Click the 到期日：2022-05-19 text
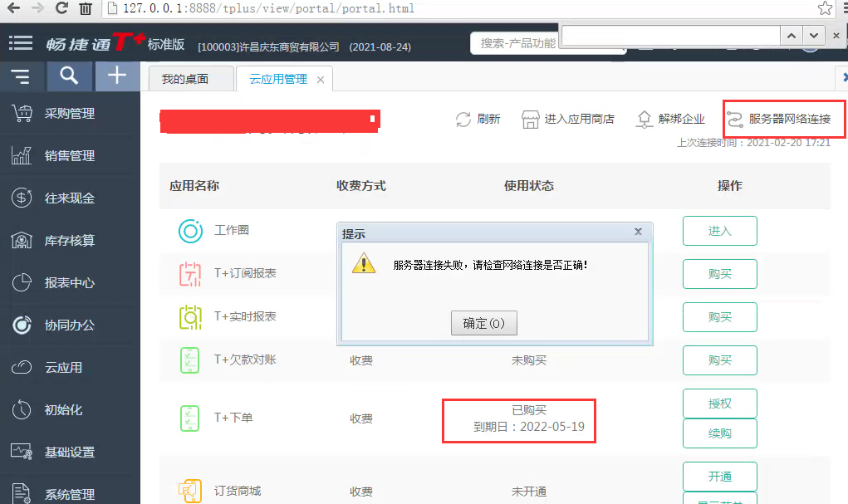This screenshot has width=848, height=504. pos(529,427)
